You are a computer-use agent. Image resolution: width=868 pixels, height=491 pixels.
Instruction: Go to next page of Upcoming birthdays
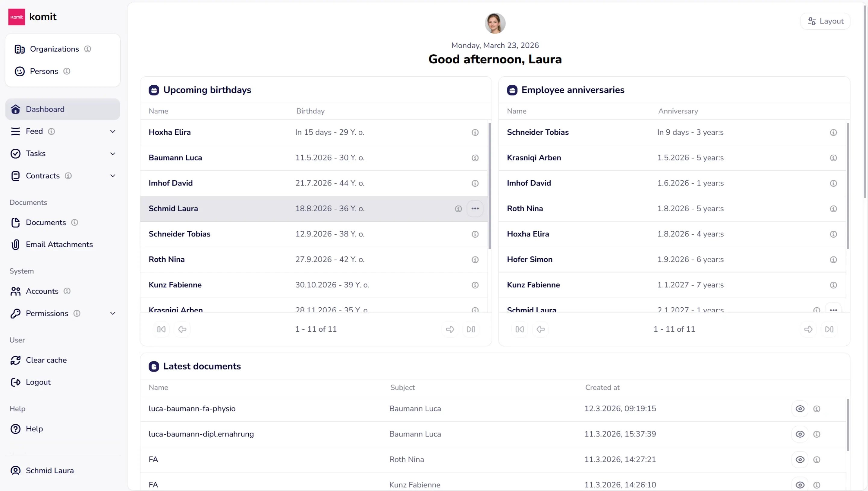tap(450, 329)
